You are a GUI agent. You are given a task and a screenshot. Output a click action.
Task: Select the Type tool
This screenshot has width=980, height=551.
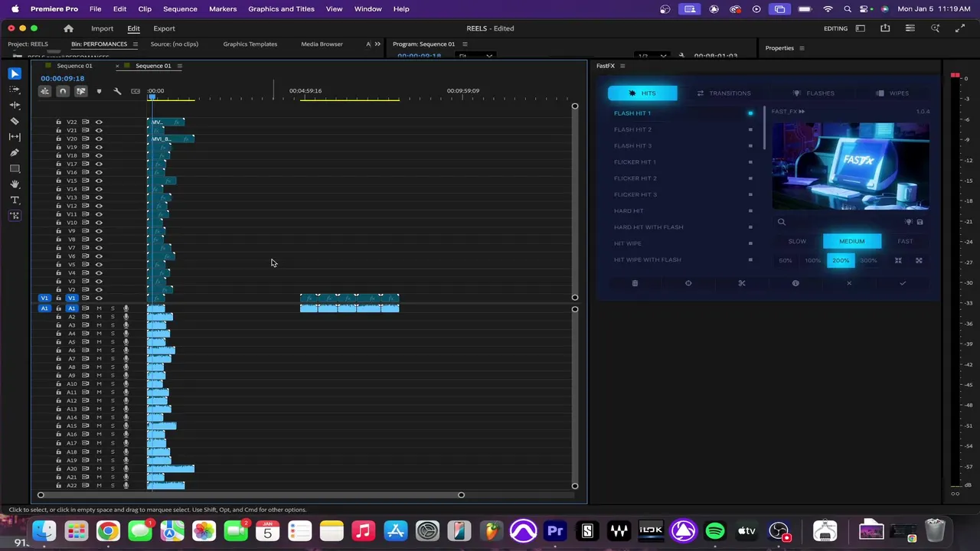15,200
